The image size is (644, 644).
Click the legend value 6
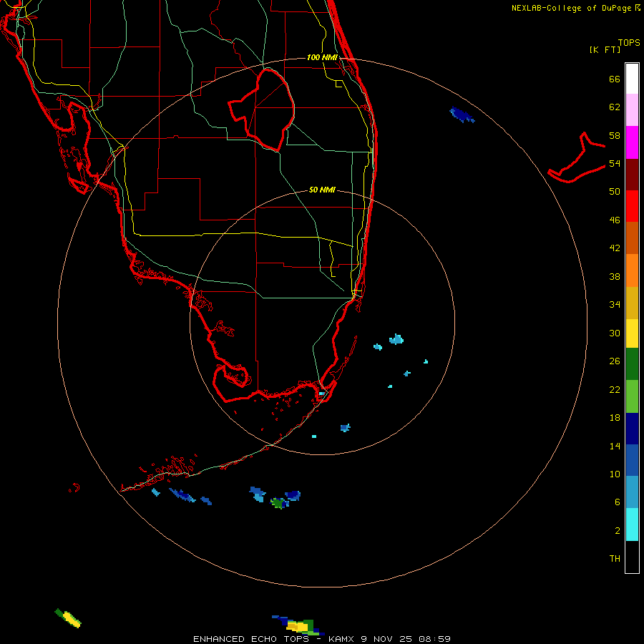tap(618, 502)
